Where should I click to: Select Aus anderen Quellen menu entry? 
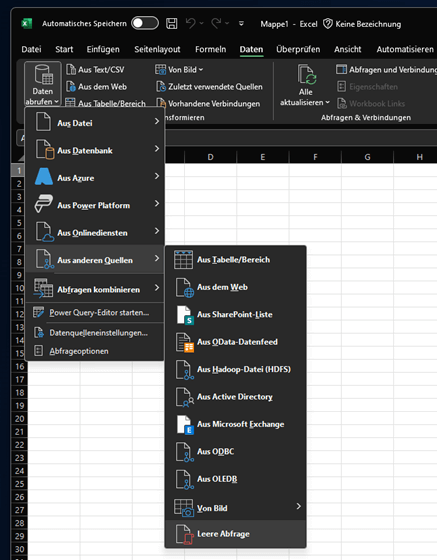(x=95, y=260)
